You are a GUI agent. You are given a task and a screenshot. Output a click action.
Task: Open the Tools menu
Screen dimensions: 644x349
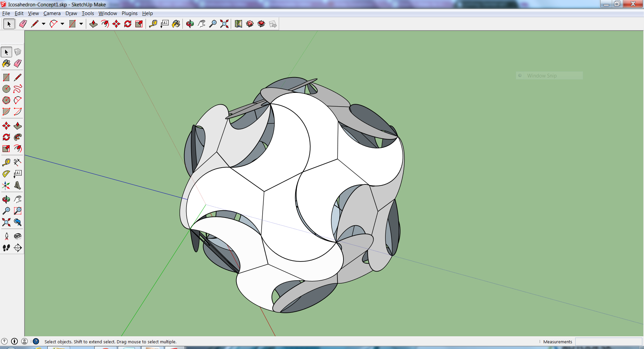tap(88, 13)
